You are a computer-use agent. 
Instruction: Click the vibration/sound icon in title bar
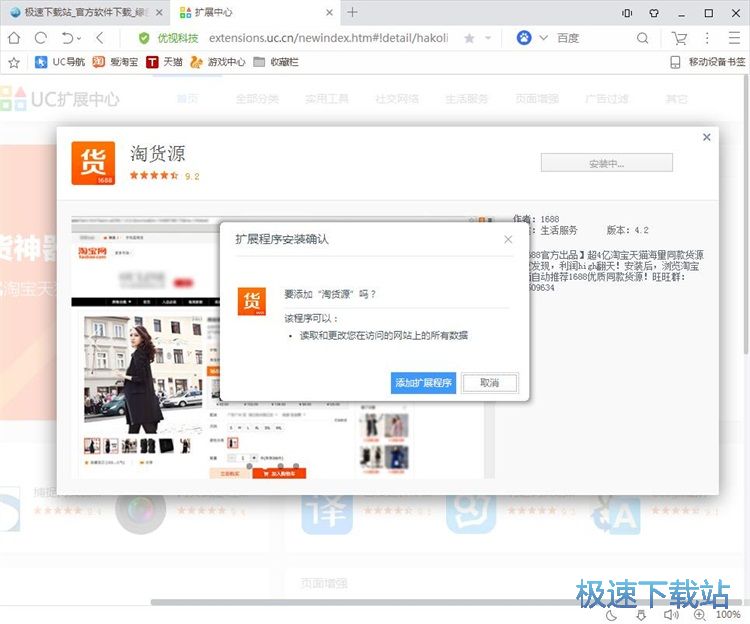[x=627, y=13]
